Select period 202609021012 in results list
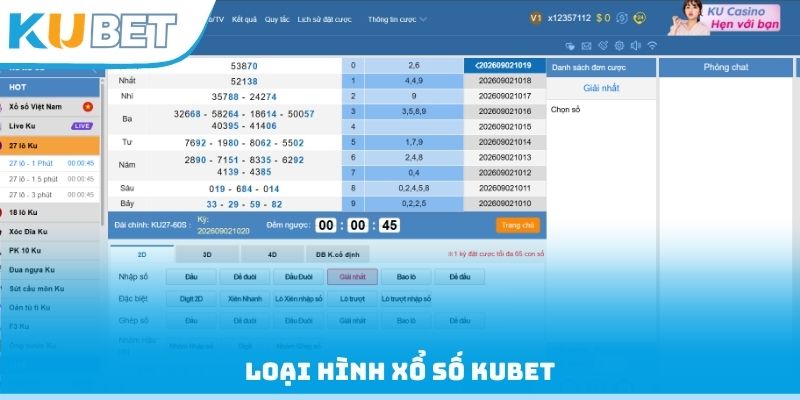This screenshot has width=800, height=400. pyautogui.click(x=505, y=173)
